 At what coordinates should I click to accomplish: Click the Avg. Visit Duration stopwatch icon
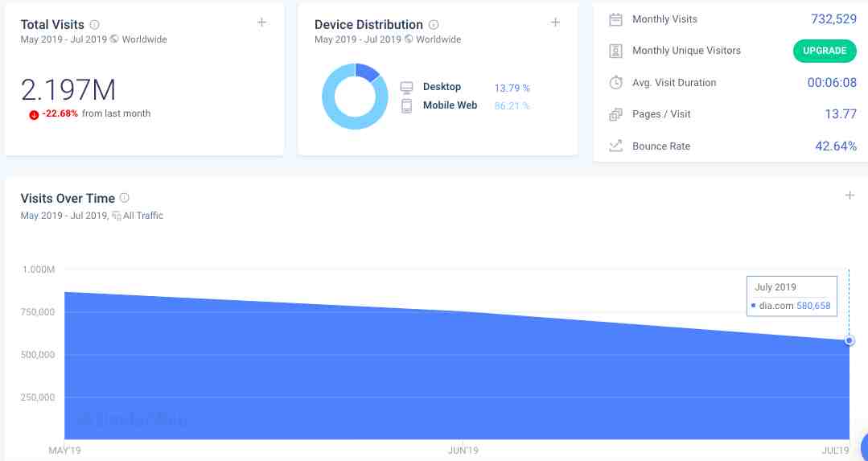click(615, 83)
